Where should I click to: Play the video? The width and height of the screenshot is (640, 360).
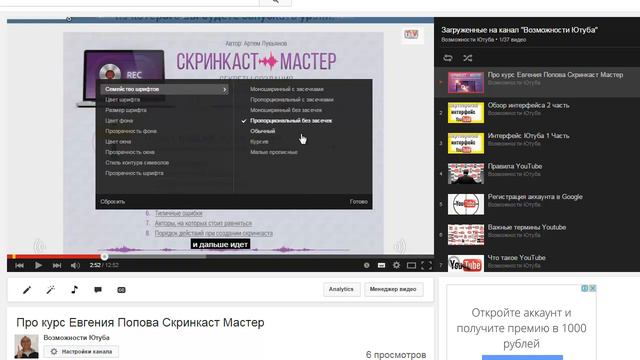tap(38, 265)
